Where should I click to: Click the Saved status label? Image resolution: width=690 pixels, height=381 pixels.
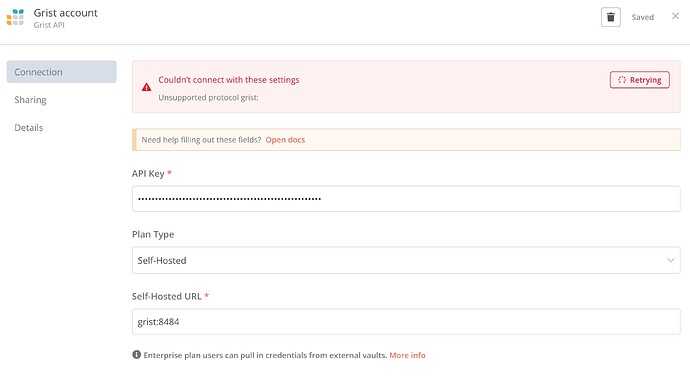[x=642, y=17]
